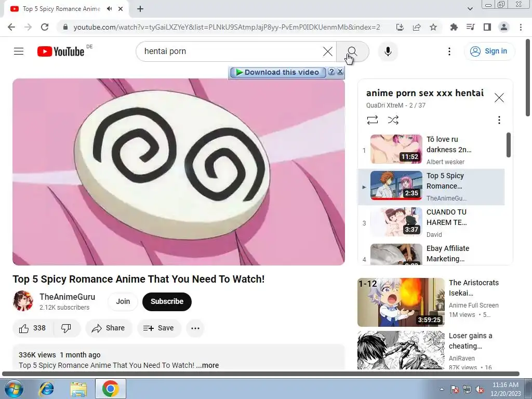The image size is (532, 399).
Task: Play the Tô love ru darkness playlist item
Action: click(431, 150)
